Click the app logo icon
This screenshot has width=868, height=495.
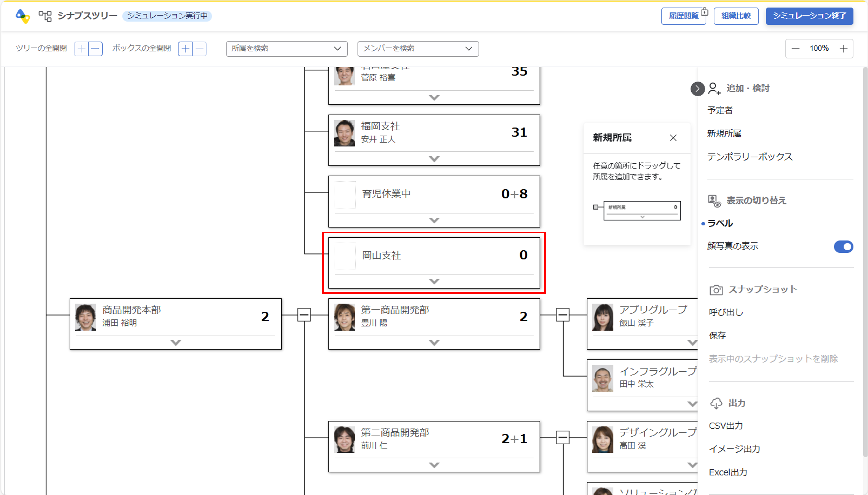[23, 16]
